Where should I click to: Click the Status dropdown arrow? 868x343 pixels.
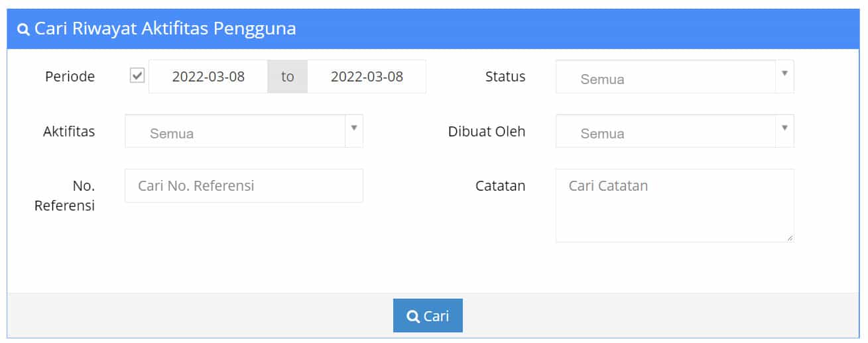pyautogui.click(x=784, y=73)
